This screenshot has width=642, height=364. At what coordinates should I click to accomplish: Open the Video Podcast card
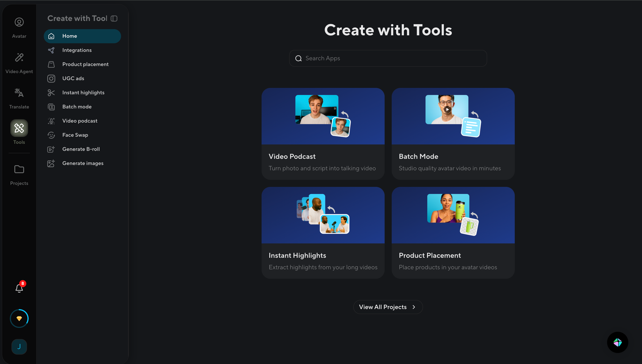click(323, 134)
